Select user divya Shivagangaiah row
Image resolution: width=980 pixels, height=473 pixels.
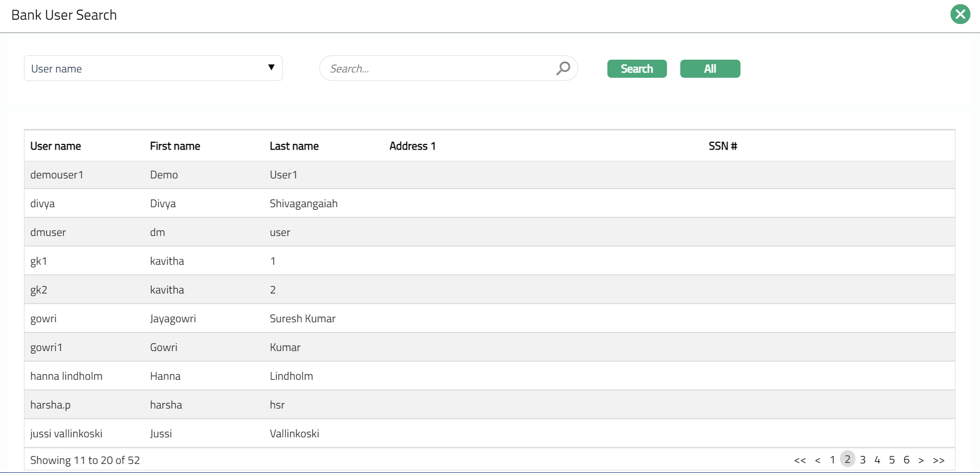43,203
